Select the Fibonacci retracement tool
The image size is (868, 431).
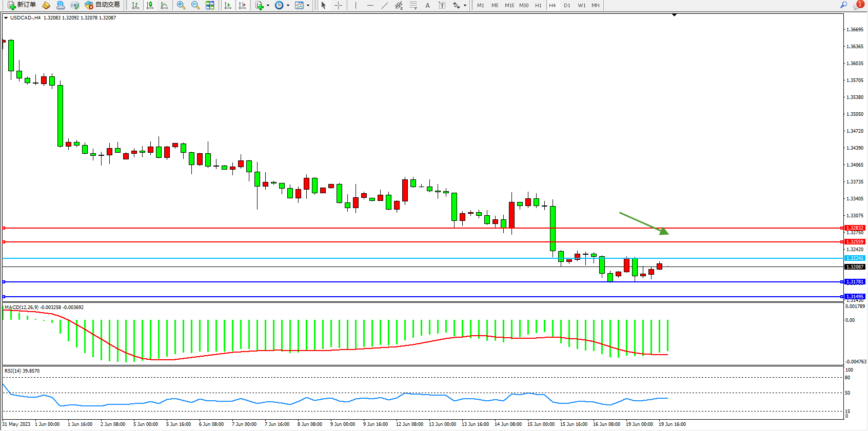point(413,5)
